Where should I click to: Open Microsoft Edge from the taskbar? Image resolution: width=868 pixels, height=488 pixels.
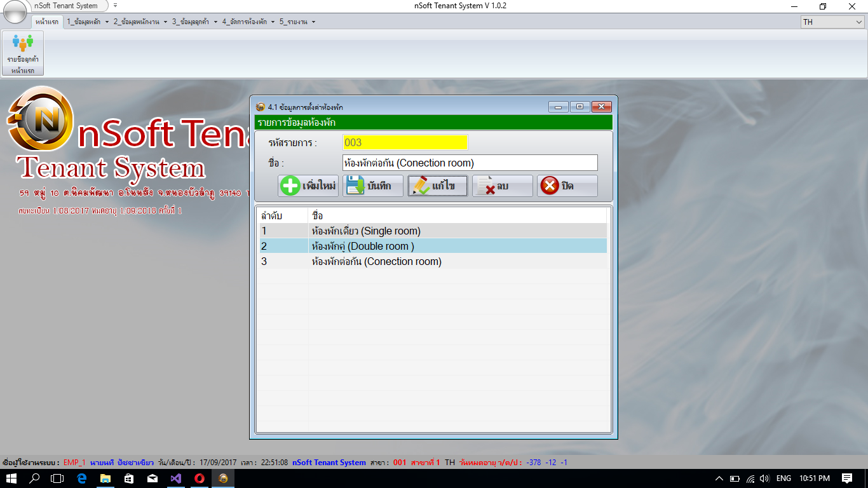tap(80, 480)
